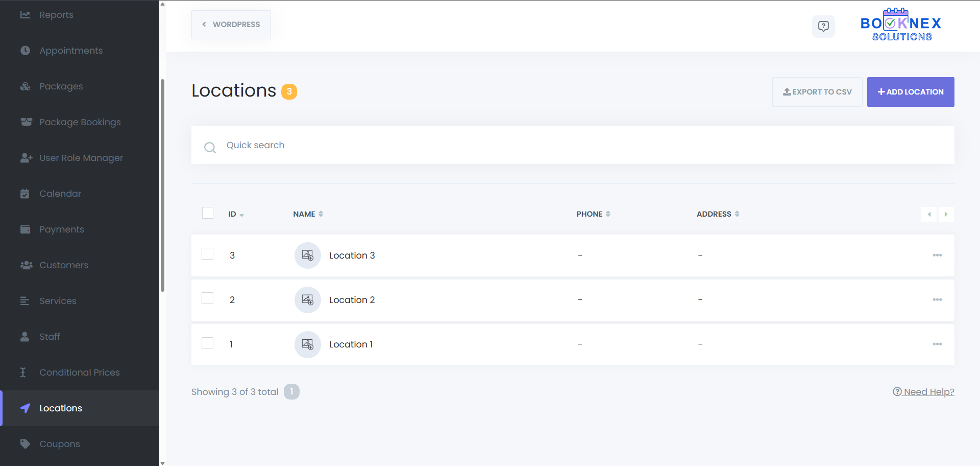Open the Need Help? link

tap(923, 392)
